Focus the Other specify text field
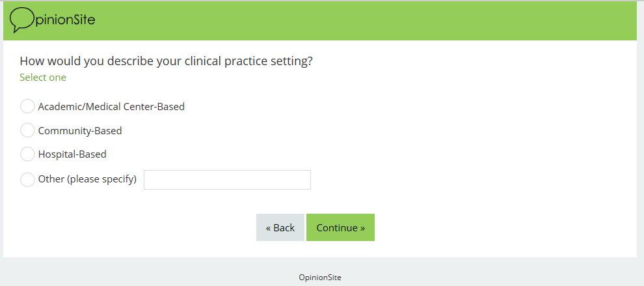Viewport: 644px width, 286px height. [x=227, y=180]
